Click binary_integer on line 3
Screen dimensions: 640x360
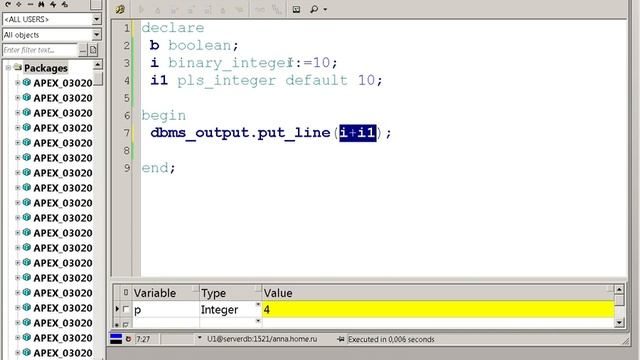click(230, 62)
